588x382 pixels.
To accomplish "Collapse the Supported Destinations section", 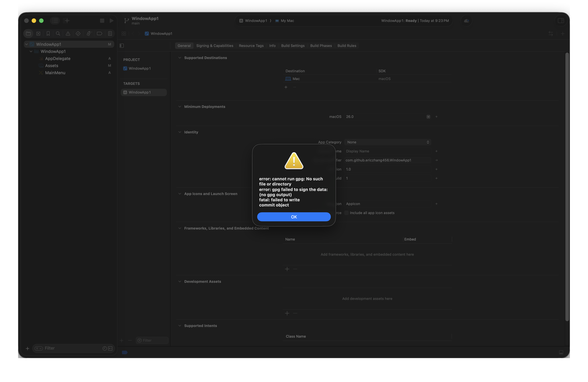I will [x=180, y=58].
